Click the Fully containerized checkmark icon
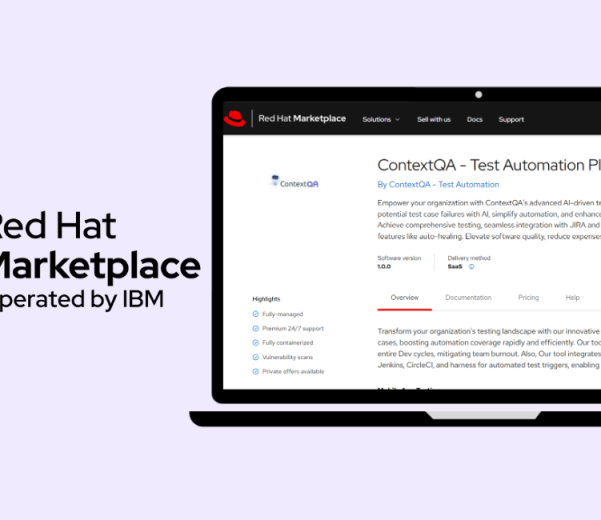Image resolution: width=601 pixels, height=520 pixels. [256, 343]
